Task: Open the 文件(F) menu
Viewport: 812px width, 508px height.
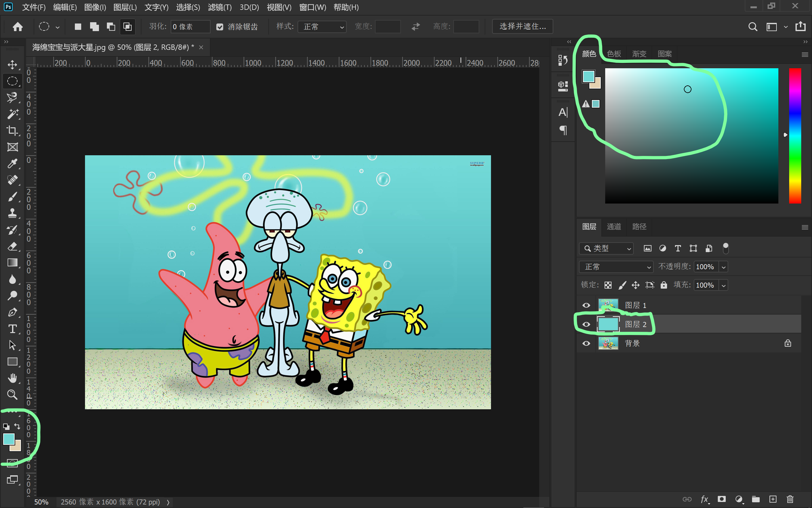Action: click(34, 7)
